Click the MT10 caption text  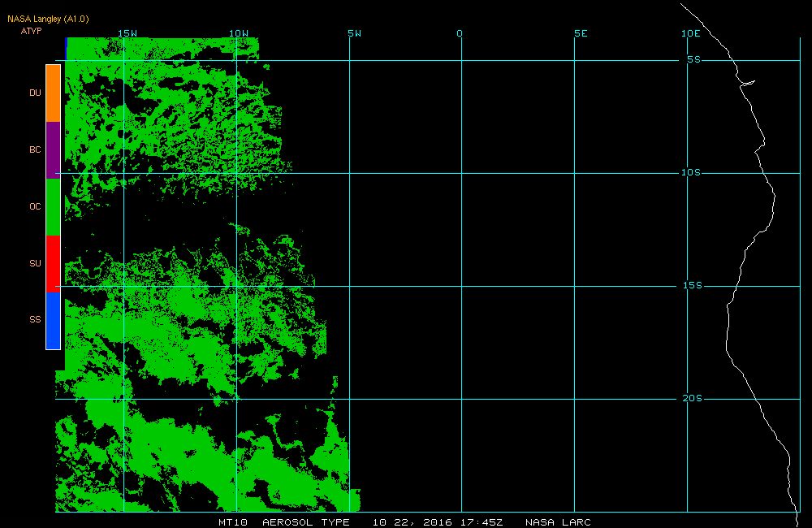click(233, 522)
